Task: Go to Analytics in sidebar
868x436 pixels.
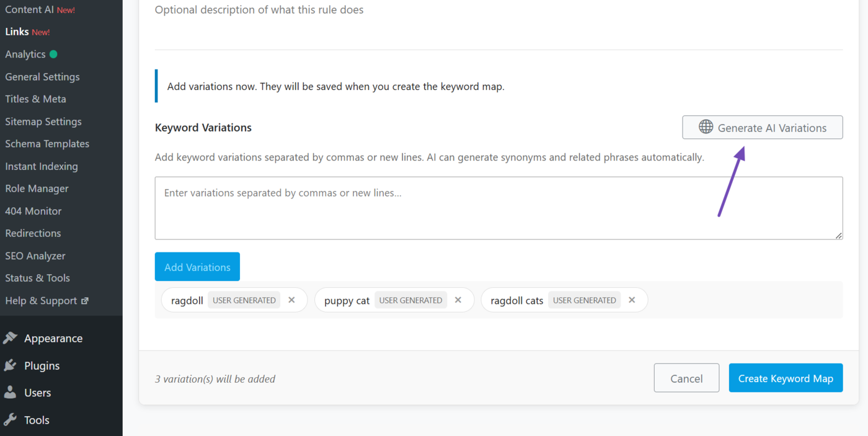Action: tap(25, 55)
